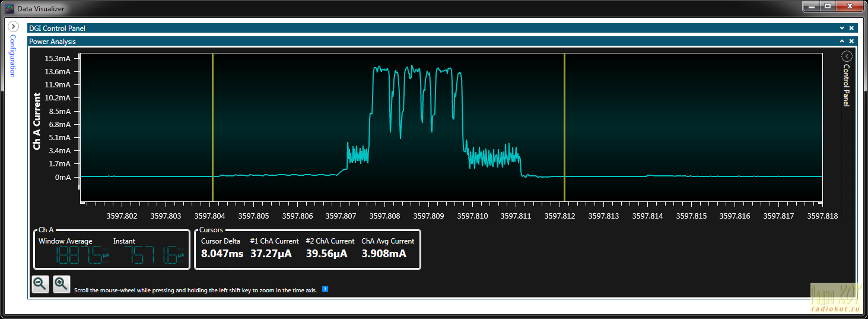The width and height of the screenshot is (868, 319).
Task: Select the second yellow cursor line
Action: pyautogui.click(x=564, y=128)
